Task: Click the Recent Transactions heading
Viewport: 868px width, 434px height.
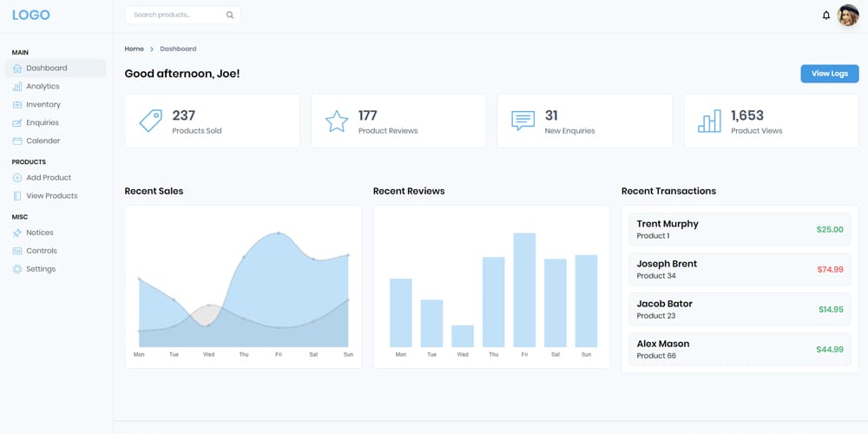Action: pyautogui.click(x=668, y=191)
